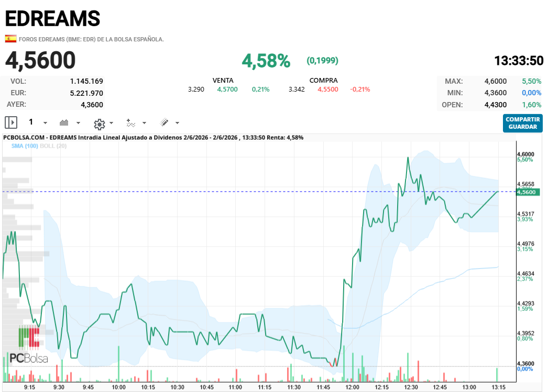This screenshot has width=548, height=392.
Task: Click the volume value 1.145.169
Action: (x=86, y=81)
